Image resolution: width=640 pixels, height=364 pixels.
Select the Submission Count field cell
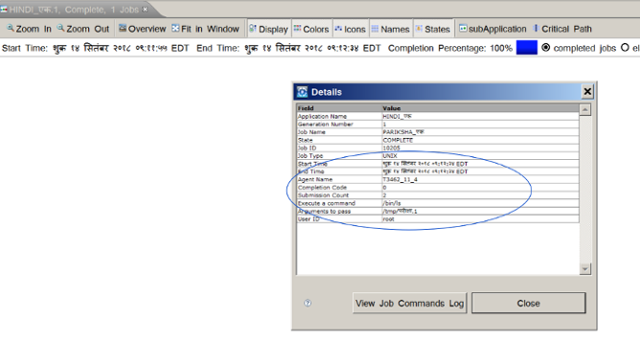pyautogui.click(x=339, y=195)
